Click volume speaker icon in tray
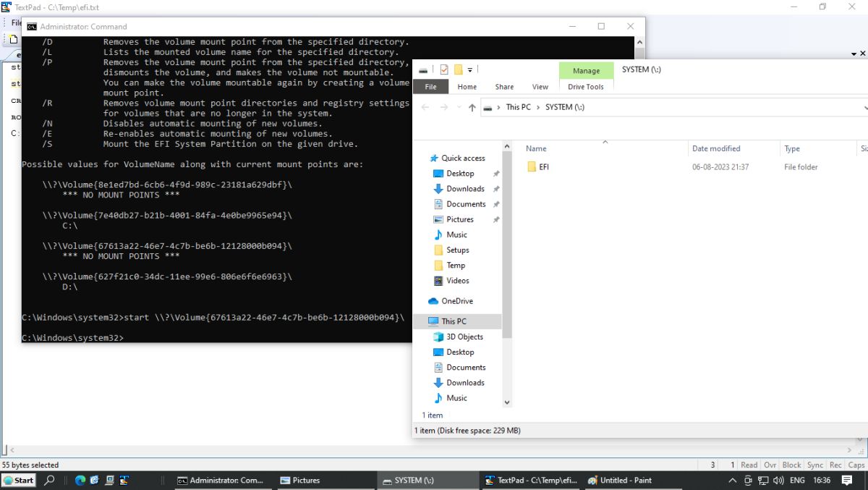 tap(778, 481)
